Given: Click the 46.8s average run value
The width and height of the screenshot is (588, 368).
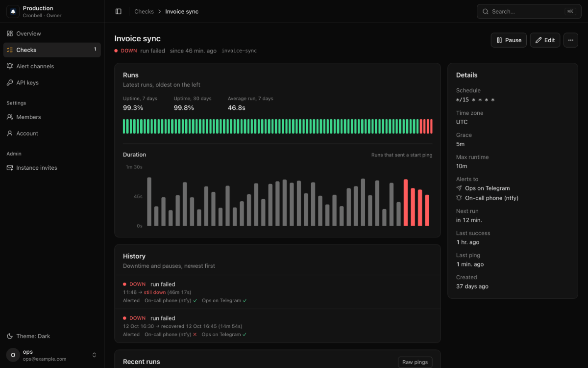Looking at the screenshot, I should coord(237,107).
